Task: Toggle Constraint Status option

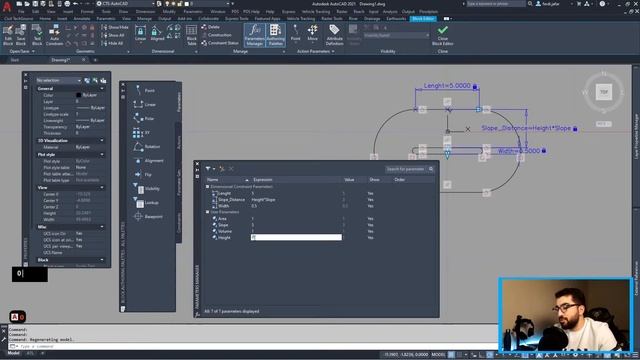Action: click(x=220, y=43)
